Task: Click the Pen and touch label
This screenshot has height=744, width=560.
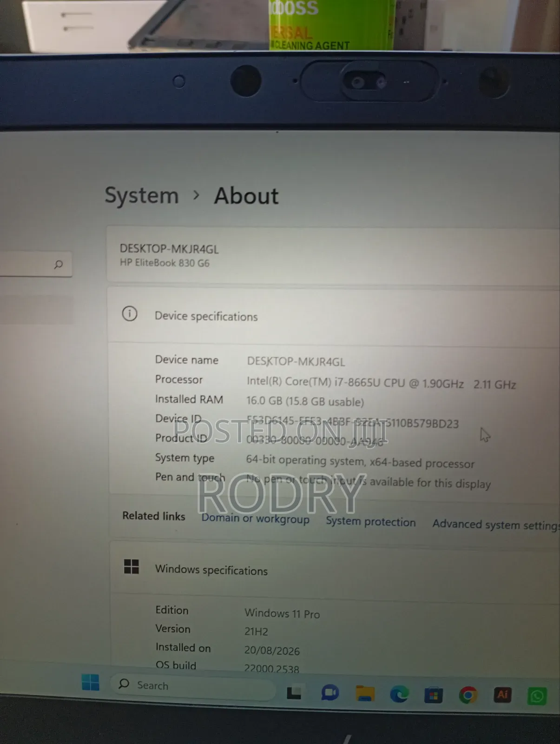Action: (x=190, y=477)
